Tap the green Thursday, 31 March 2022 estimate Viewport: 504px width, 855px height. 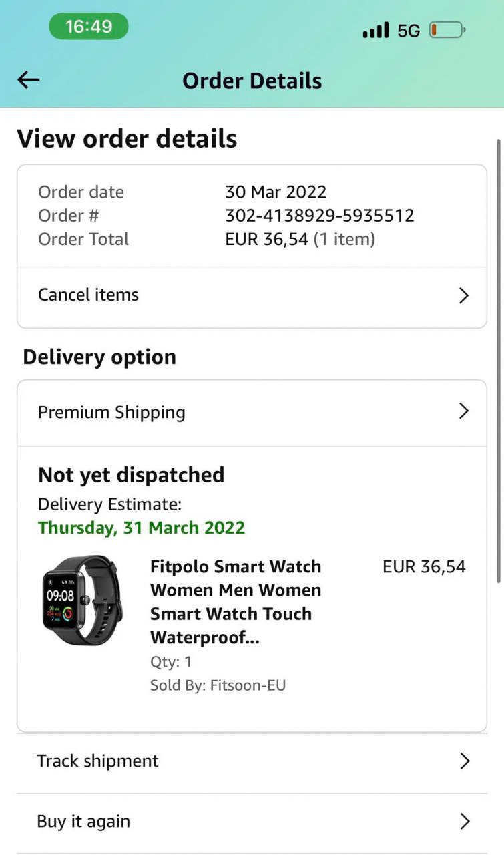tap(142, 528)
